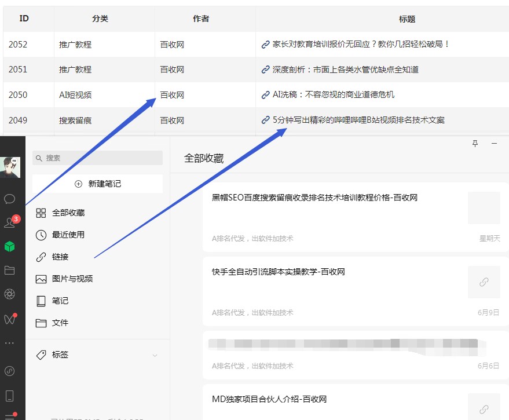The height and width of the screenshot is (420, 509).
Task: Click the clock icon next to 最近使用
Action: pos(41,235)
